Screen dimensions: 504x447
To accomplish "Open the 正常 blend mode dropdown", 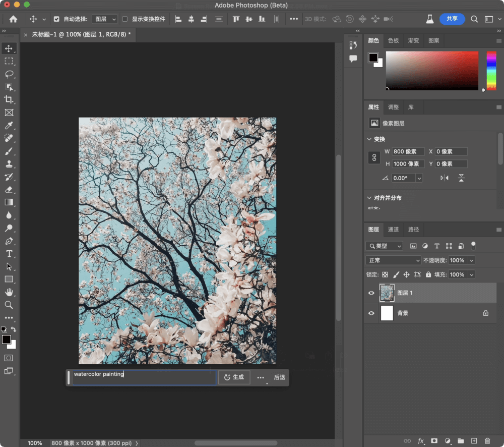I will click(x=394, y=260).
